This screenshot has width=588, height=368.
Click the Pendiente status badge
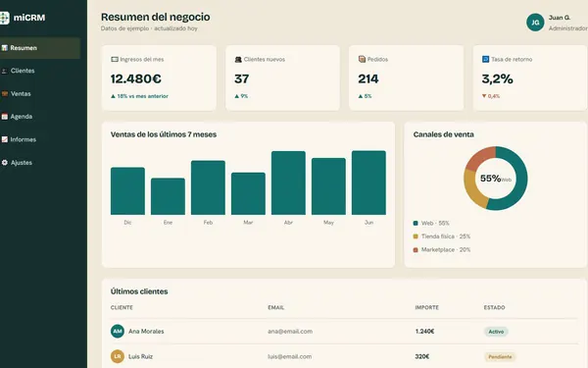(500, 357)
